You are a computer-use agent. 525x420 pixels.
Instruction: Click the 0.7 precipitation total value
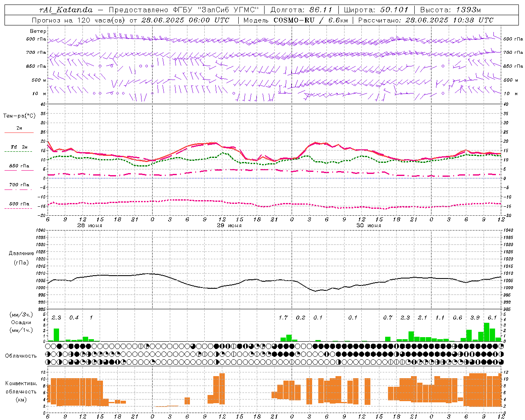388,318
